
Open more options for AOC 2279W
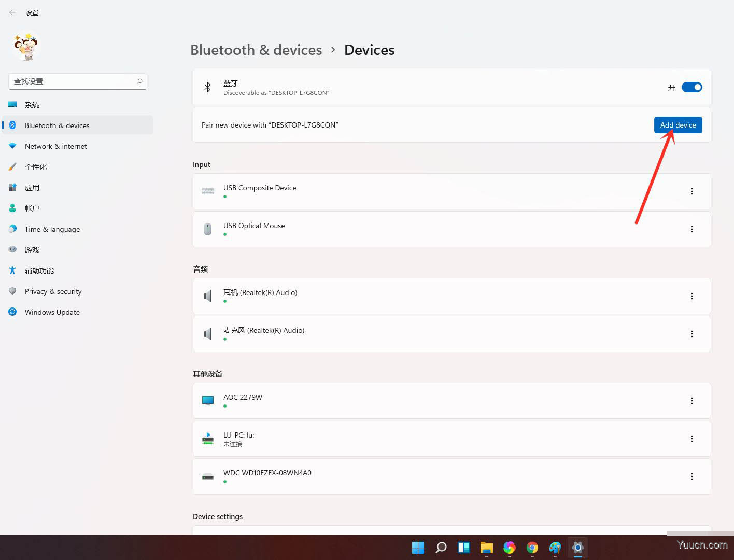[x=691, y=401]
